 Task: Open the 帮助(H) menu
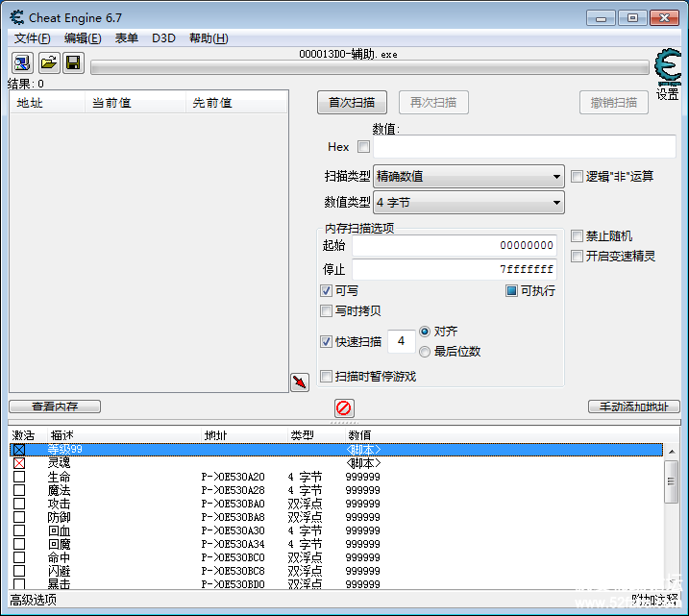click(209, 38)
